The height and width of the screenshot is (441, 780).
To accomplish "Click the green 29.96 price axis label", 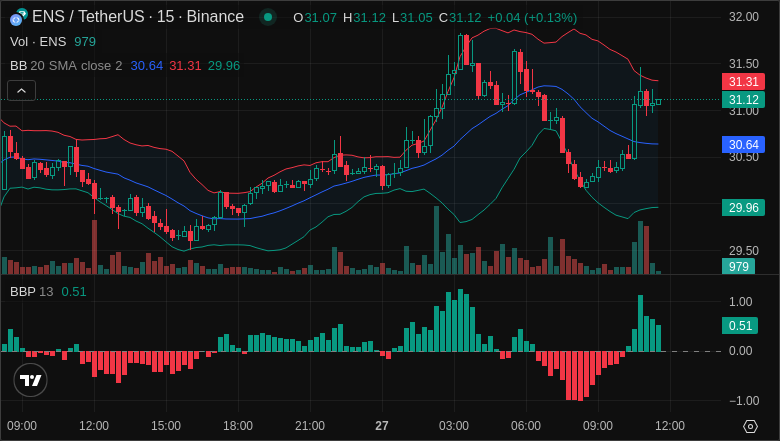I will click(743, 207).
